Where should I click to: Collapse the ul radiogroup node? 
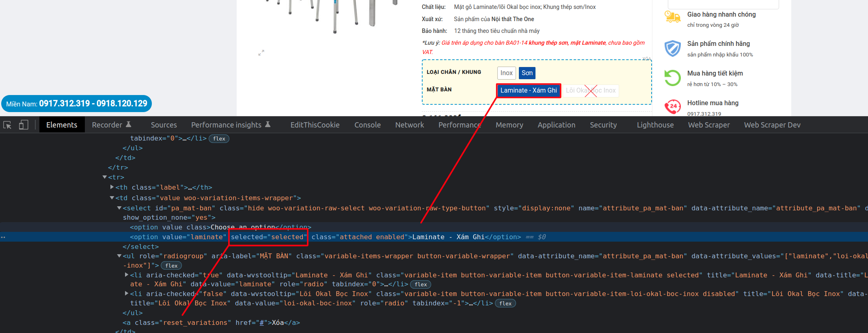point(119,256)
